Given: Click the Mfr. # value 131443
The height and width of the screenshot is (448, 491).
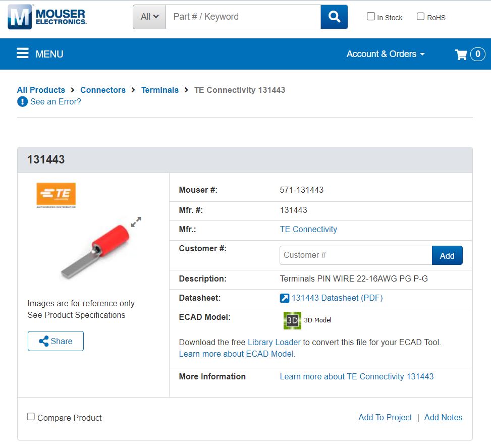Looking at the screenshot, I should (x=293, y=210).
